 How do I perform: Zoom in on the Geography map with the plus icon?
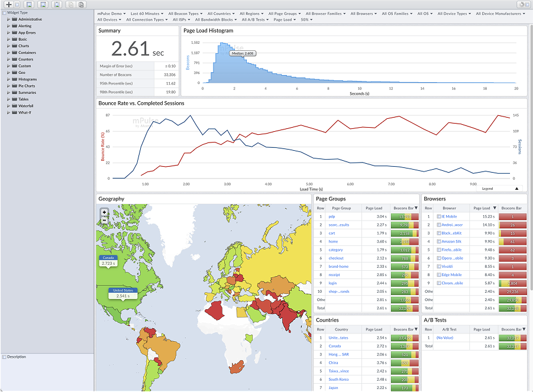[104, 212]
